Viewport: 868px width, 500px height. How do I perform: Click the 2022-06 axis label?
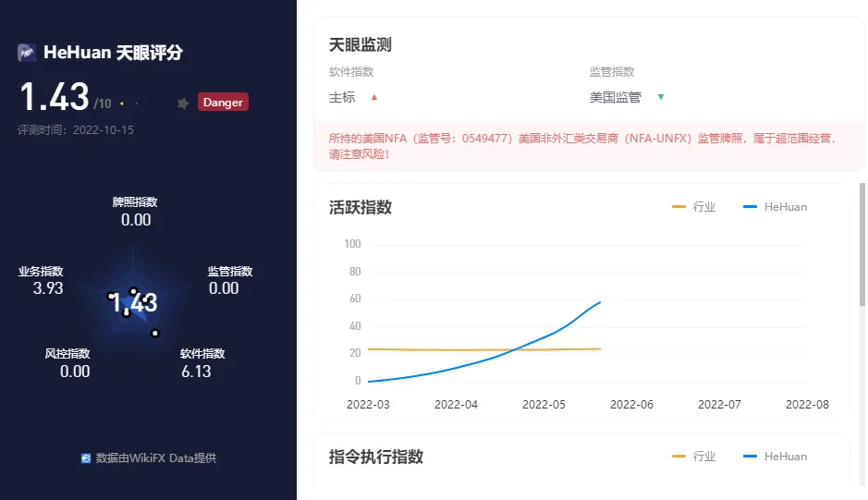tap(631, 404)
